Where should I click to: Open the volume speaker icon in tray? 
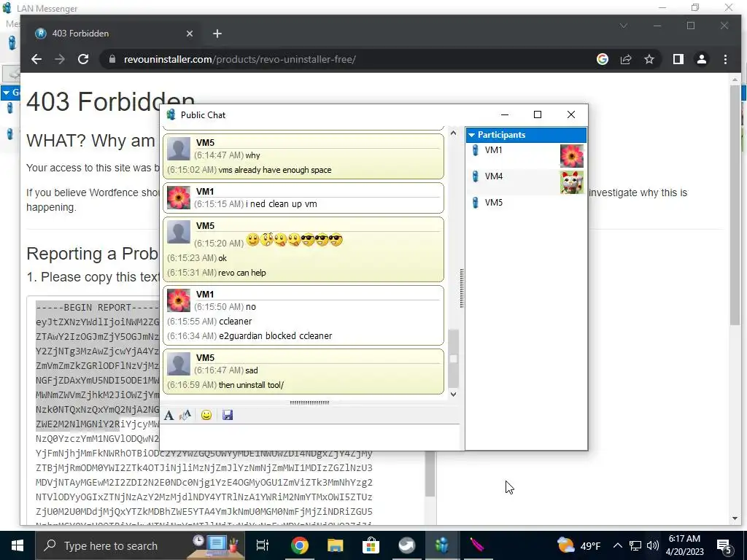653,545
